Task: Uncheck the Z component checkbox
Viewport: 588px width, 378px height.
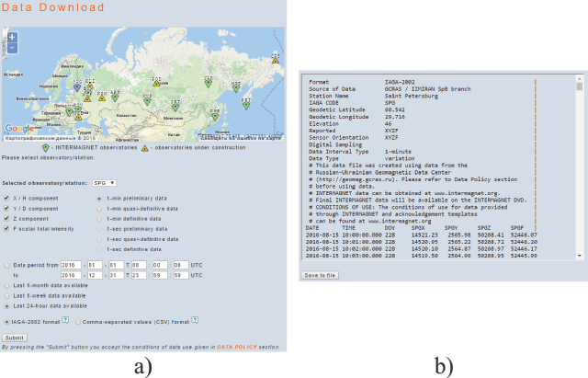Action: click(x=6, y=220)
